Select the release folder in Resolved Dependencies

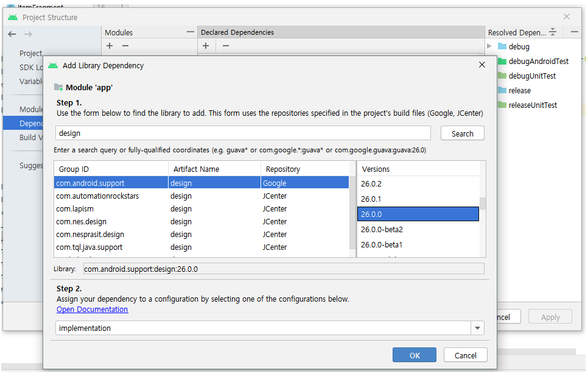pos(514,90)
